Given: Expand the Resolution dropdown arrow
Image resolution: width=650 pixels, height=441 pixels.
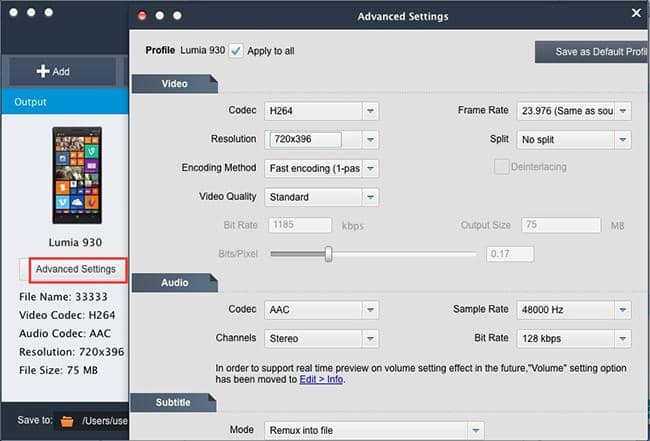Looking at the screenshot, I should (x=370, y=140).
